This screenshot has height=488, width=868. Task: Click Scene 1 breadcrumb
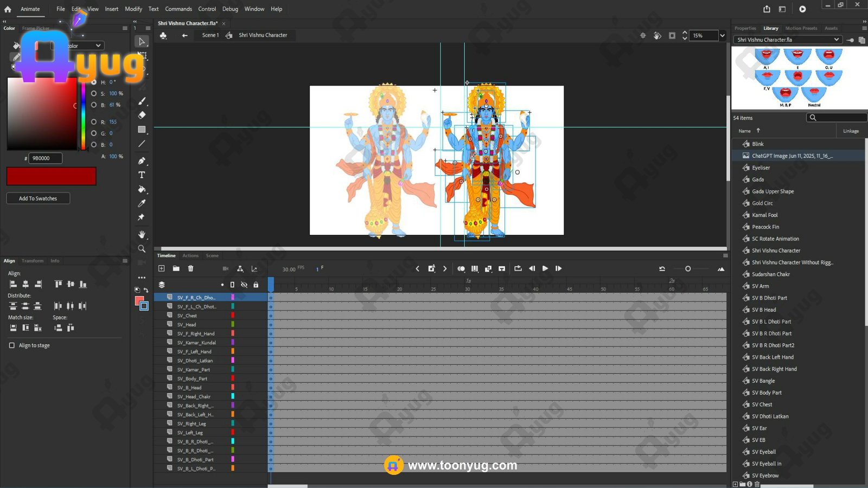click(210, 35)
